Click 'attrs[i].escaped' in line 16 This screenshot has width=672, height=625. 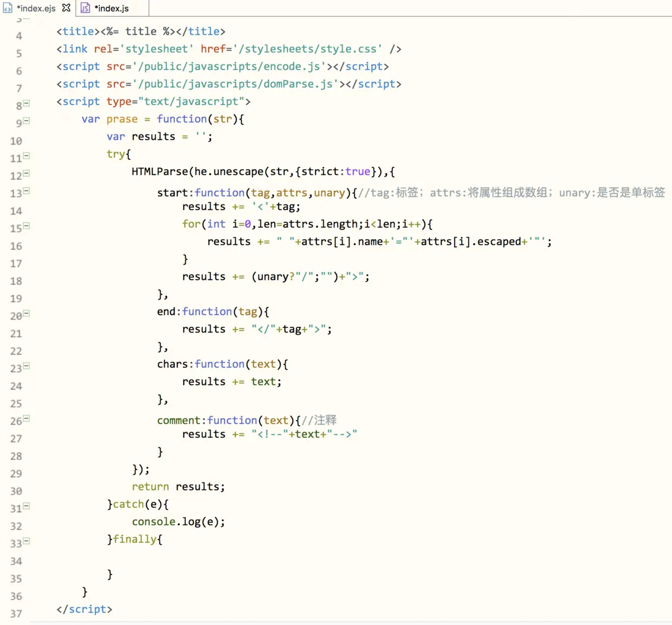tap(471, 242)
